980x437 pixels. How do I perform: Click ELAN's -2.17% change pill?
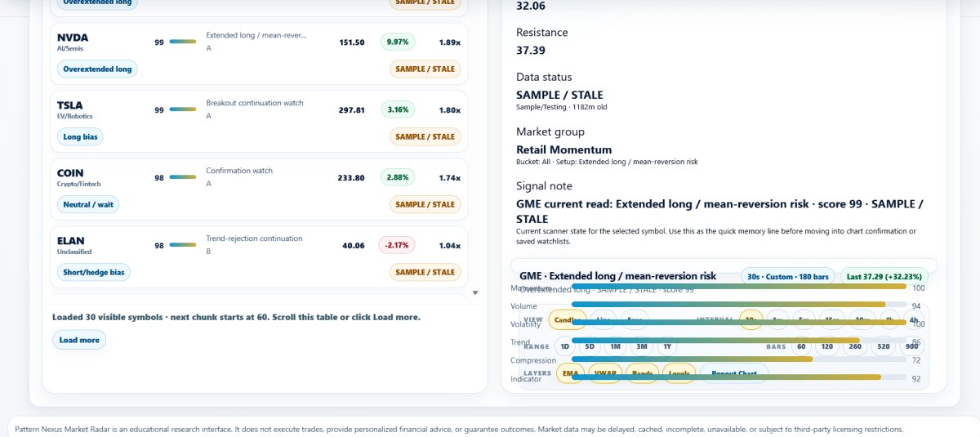point(397,245)
